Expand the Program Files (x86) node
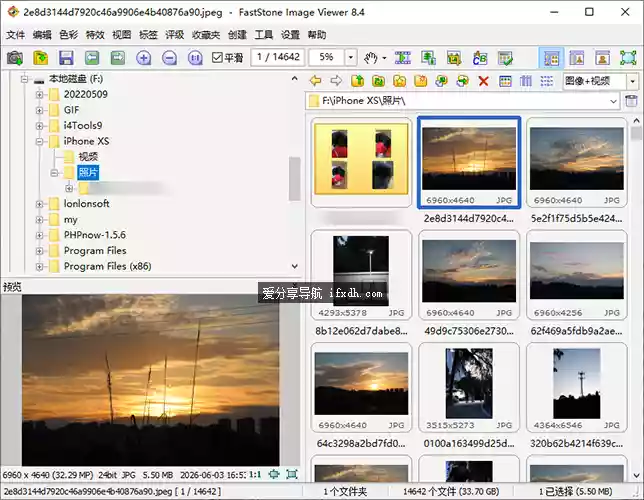The image size is (644, 500). click(39, 267)
